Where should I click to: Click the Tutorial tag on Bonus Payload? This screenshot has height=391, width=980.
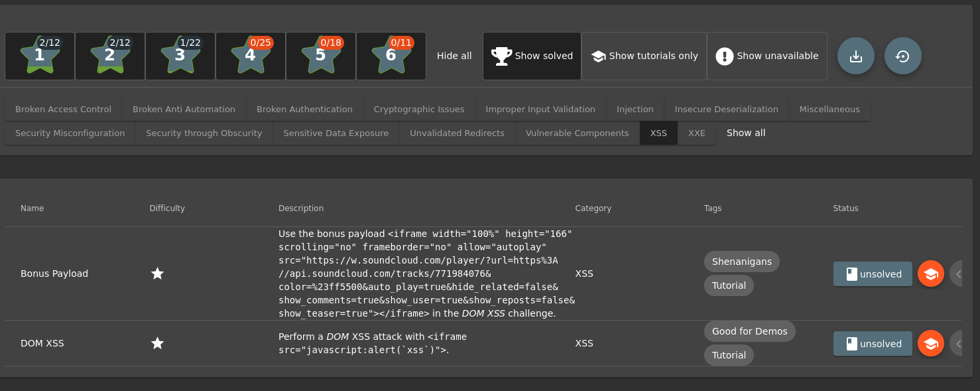729,285
